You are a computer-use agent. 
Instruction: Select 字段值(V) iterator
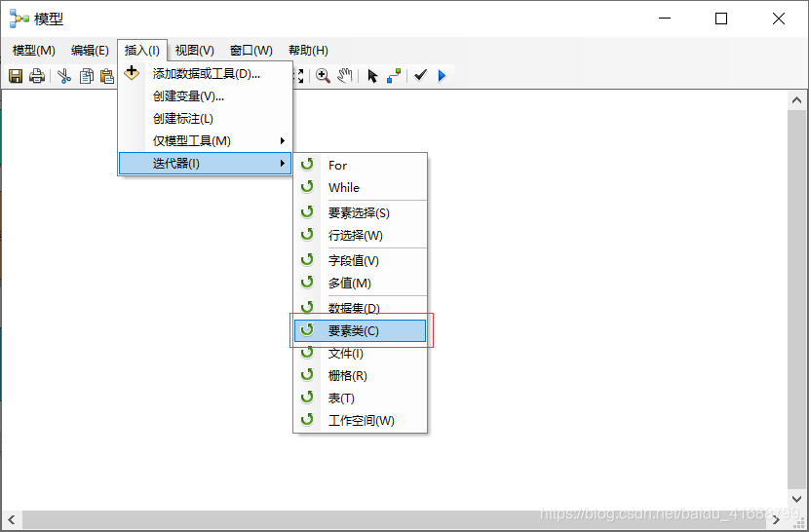pyautogui.click(x=360, y=260)
